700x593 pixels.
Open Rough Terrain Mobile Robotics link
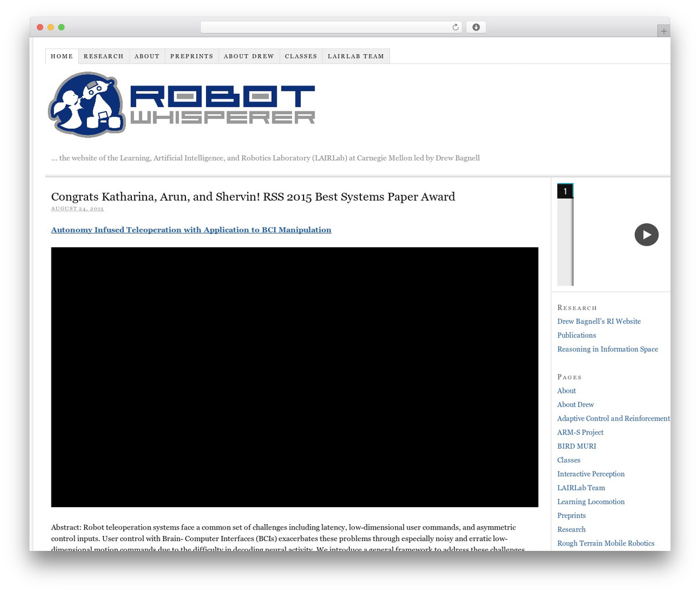tap(606, 543)
